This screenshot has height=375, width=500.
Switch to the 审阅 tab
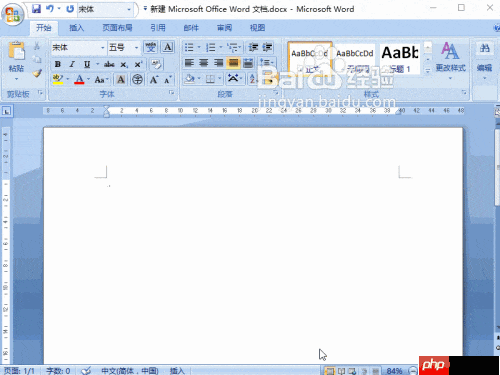tap(224, 28)
